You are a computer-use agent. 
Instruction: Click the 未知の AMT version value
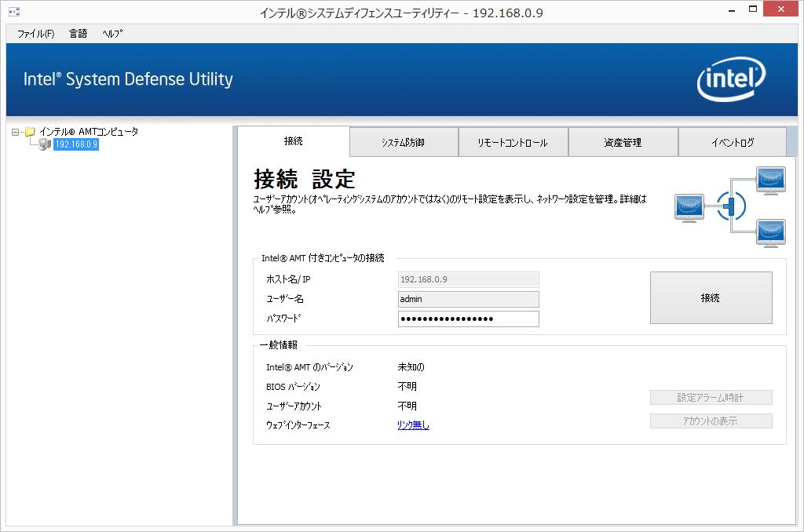(411, 367)
